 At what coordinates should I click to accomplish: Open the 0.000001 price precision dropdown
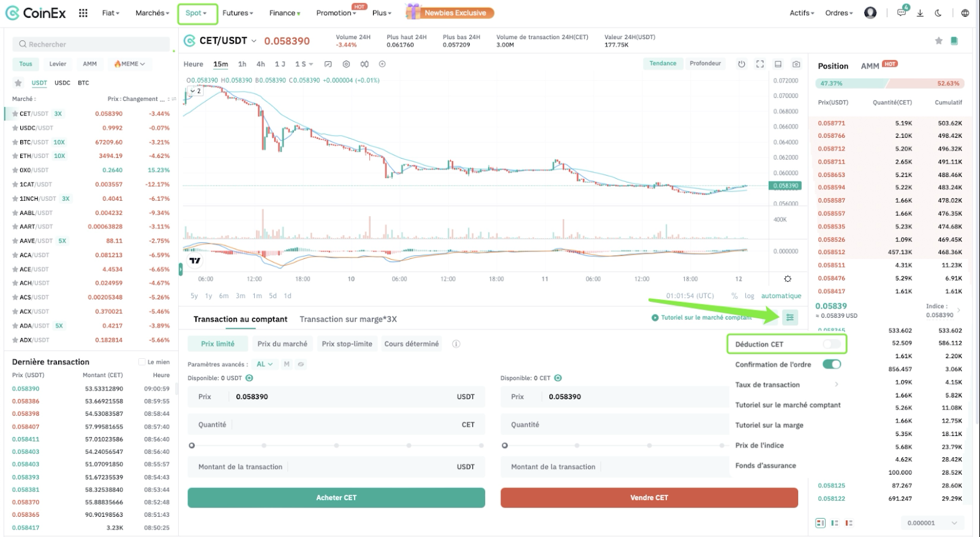pyautogui.click(x=932, y=523)
